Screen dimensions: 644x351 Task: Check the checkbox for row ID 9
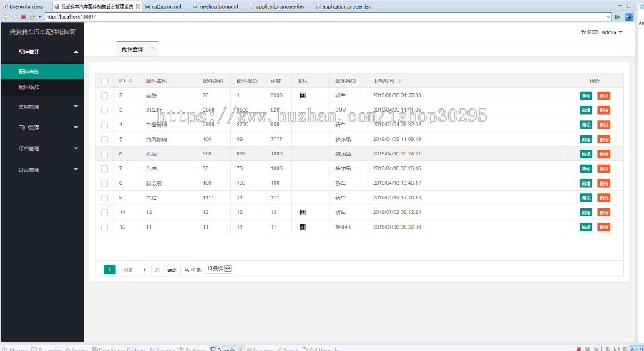click(x=104, y=198)
